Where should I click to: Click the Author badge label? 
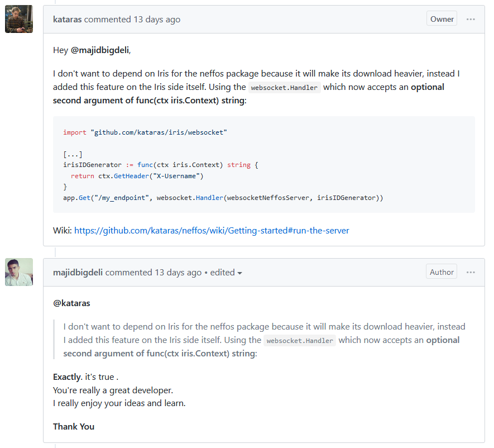point(442,272)
